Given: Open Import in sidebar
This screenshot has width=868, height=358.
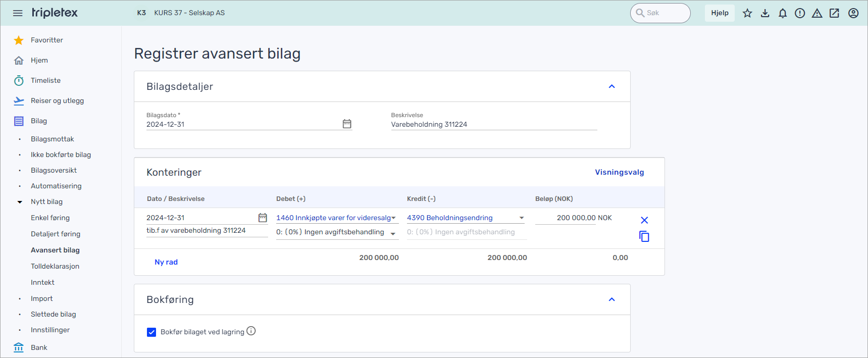Looking at the screenshot, I should coord(42,298).
